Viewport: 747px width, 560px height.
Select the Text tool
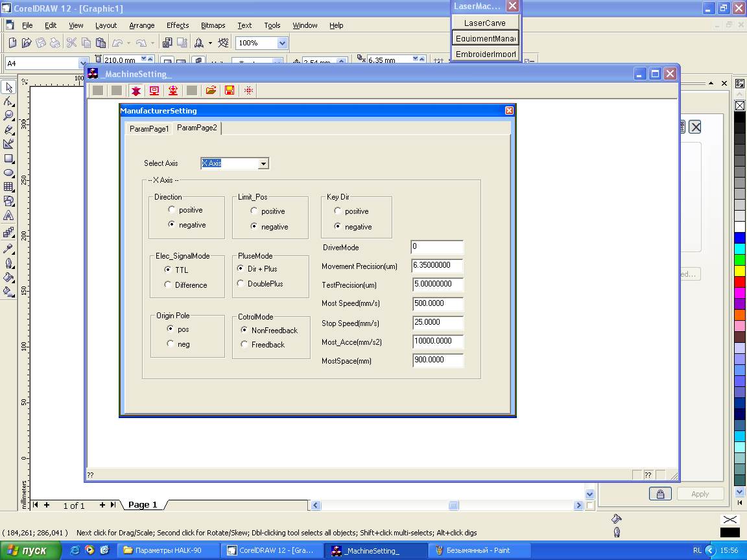(x=8, y=215)
